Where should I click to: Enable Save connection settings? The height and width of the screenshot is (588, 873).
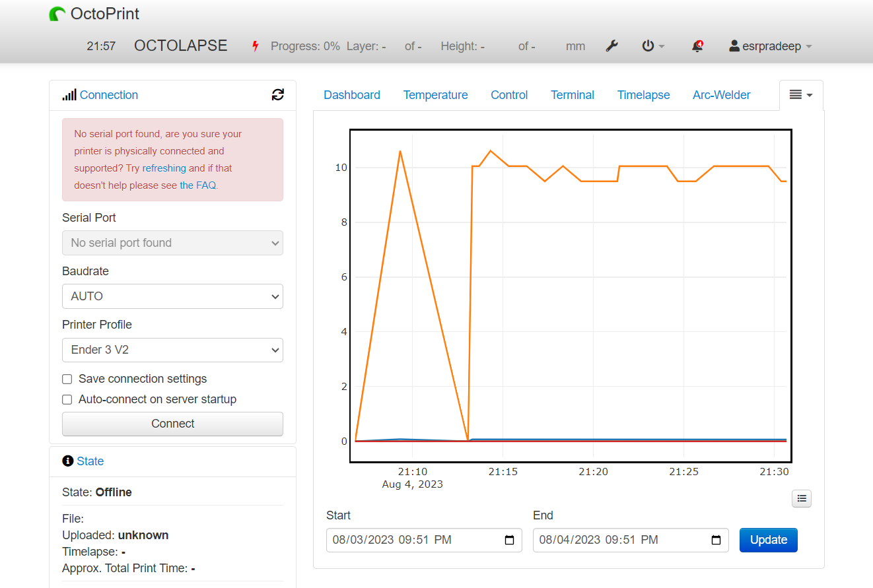point(67,379)
